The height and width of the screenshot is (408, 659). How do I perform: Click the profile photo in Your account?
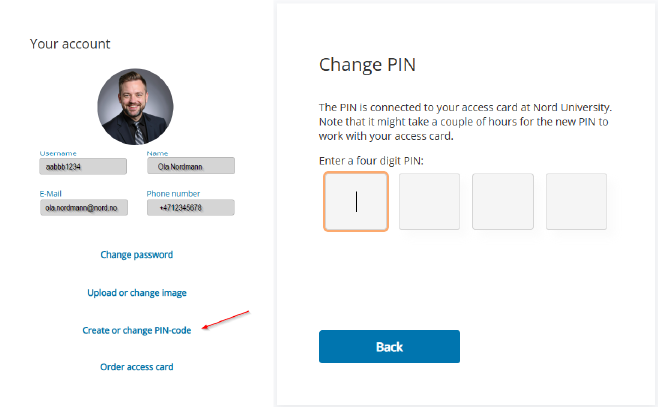tap(135, 107)
